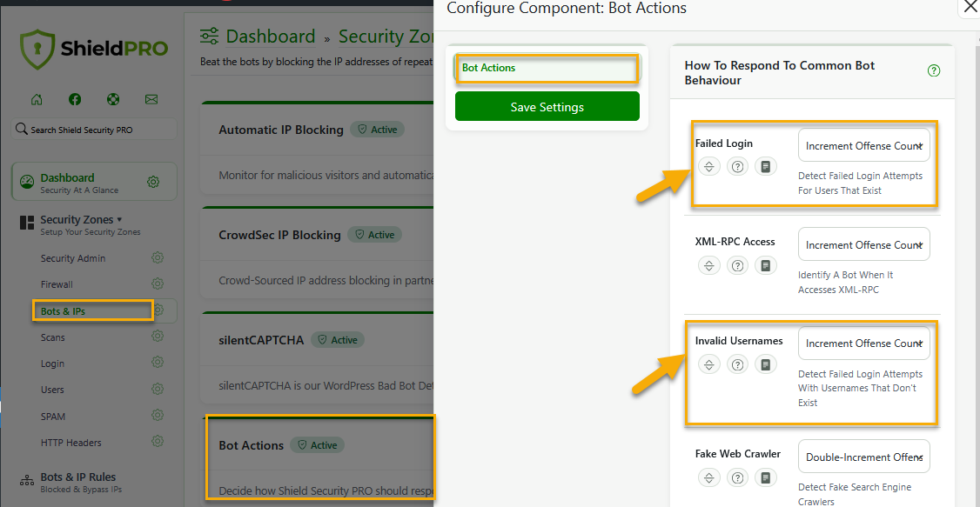Open the envelope mail icon
This screenshot has width=980, height=507.
pyautogui.click(x=151, y=99)
